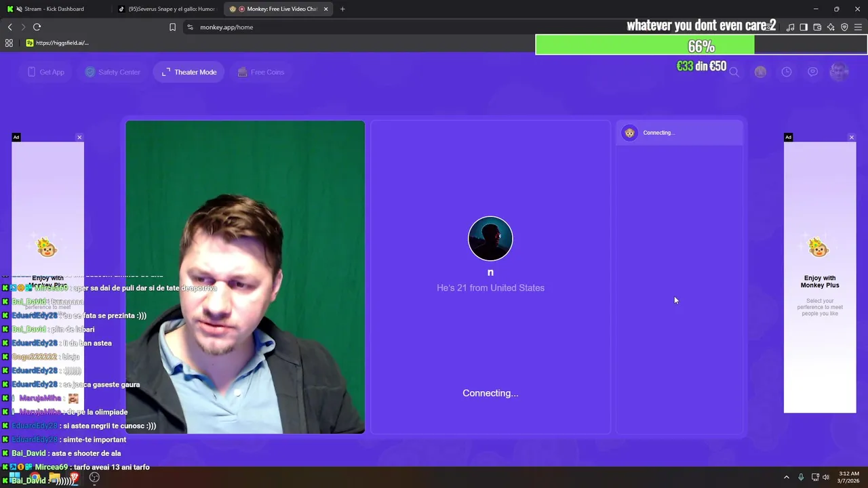Close the right side advertisement

pyautogui.click(x=852, y=138)
